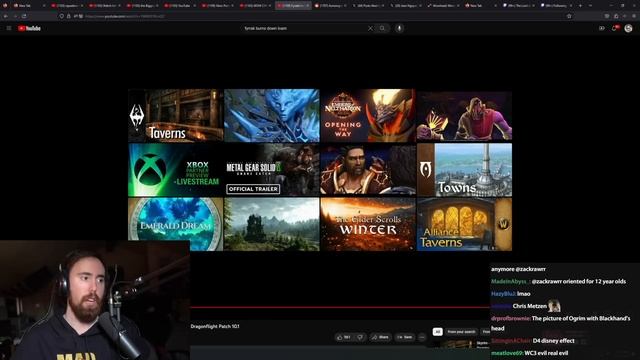
Task: Seek using the red video progress bar
Action: coord(340,307)
